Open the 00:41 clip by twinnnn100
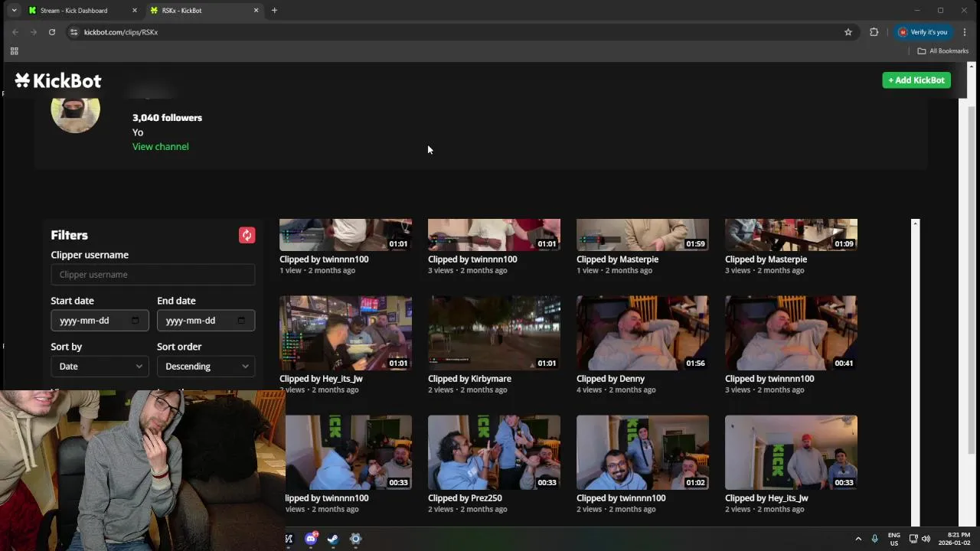 click(791, 333)
